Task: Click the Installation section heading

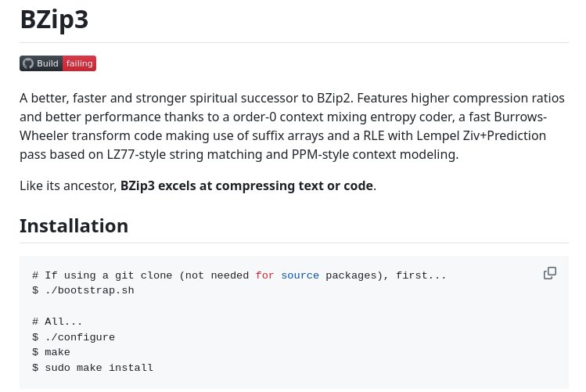Action: click(74, 225)
